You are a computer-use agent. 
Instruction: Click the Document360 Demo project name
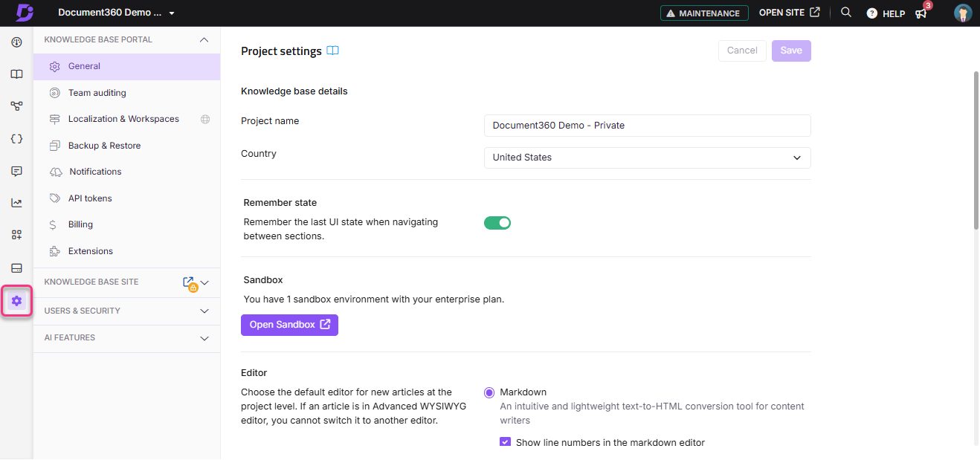pyautogui.click(x=109, y=13)
